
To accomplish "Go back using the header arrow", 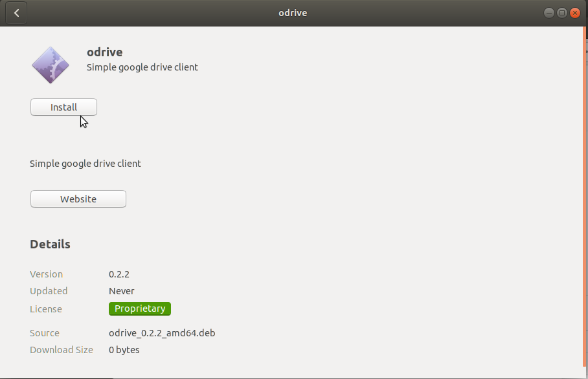I will click(16, 13).
